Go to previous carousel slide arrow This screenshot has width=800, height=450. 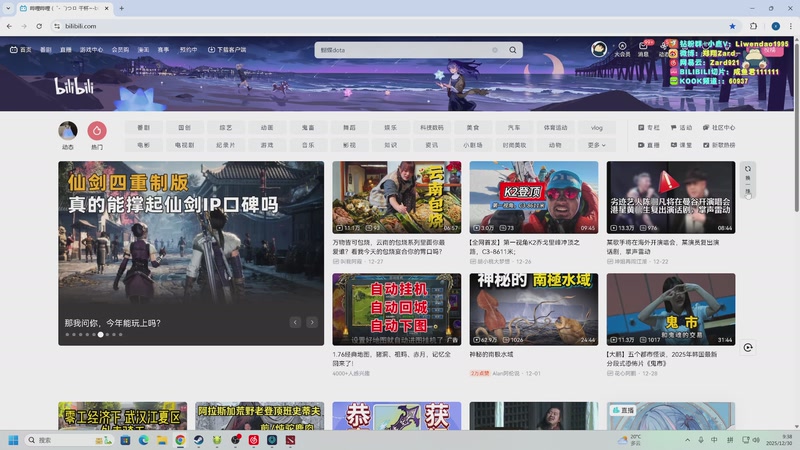[295, 322]
